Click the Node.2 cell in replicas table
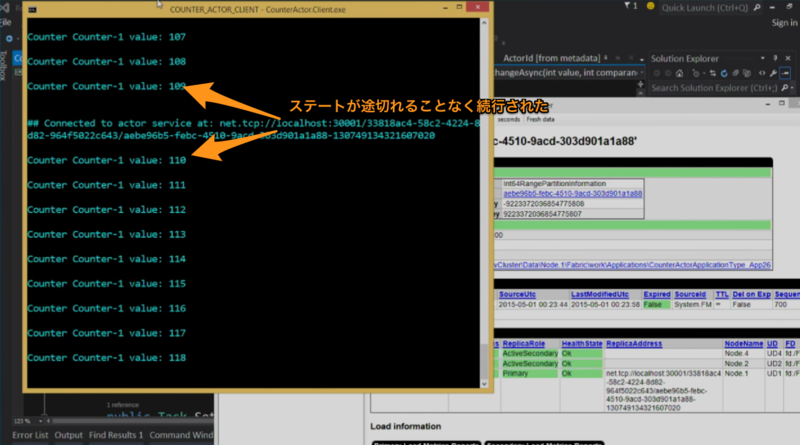 point(736,364)
